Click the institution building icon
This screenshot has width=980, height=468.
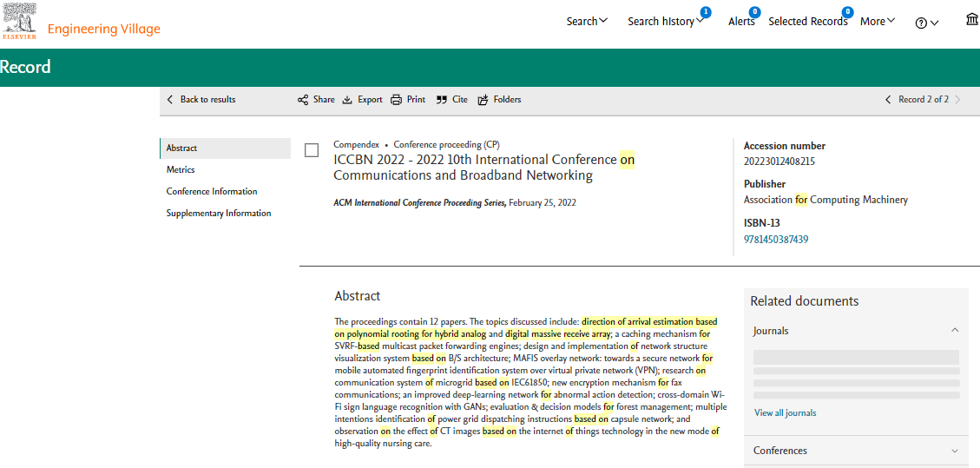(x=972, y=21)
